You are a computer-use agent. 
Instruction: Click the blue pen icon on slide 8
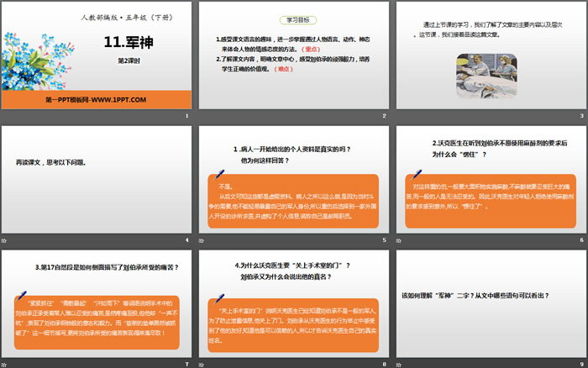coord(219,298)
